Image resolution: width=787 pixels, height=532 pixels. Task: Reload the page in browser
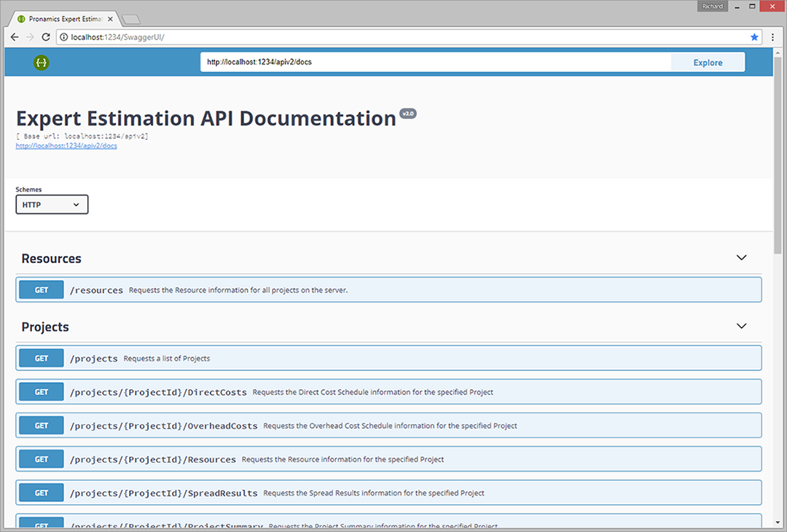[x=46, y=37]
